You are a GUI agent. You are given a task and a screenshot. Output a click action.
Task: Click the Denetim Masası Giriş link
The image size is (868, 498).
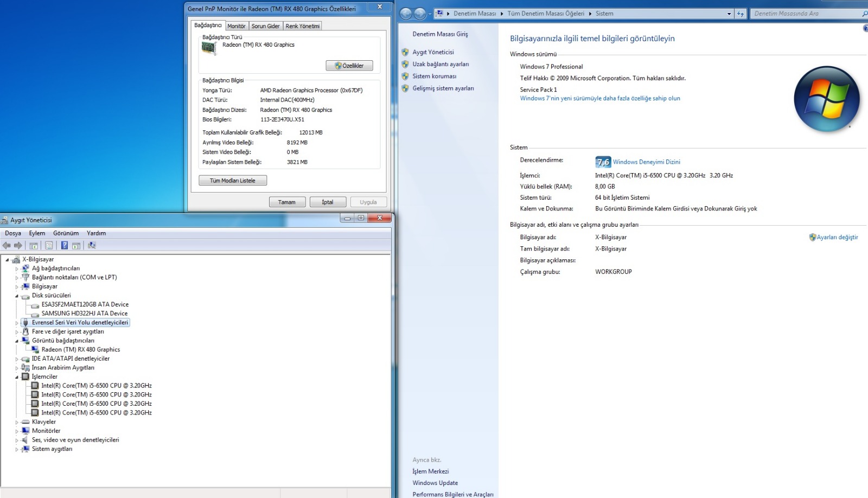tap(440, 34)
